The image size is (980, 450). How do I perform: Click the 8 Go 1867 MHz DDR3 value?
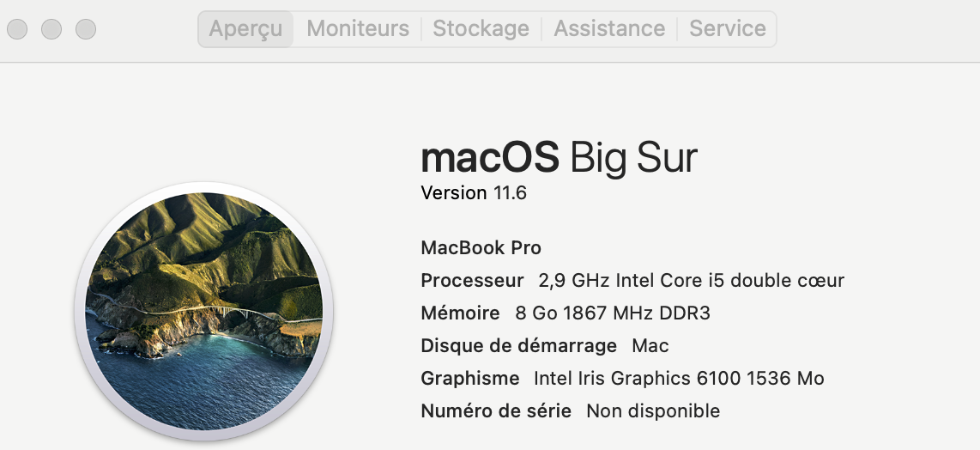[x=613, y=313]
